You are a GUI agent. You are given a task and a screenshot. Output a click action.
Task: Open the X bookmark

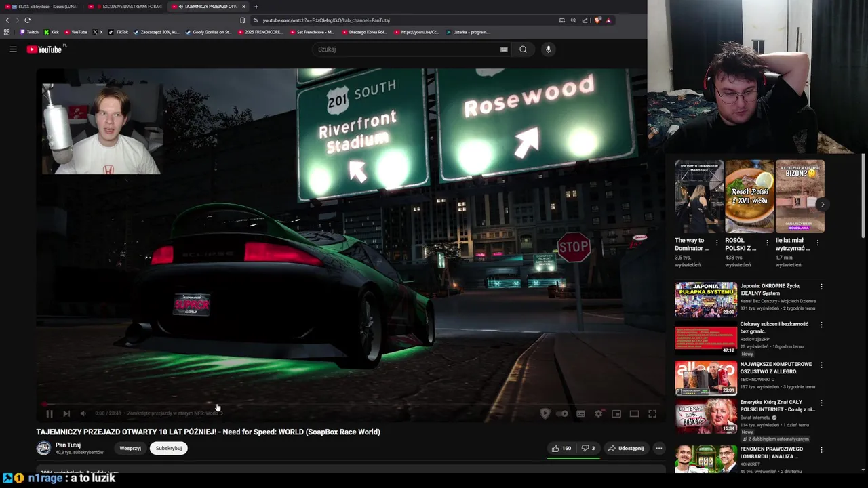(98, 32)
